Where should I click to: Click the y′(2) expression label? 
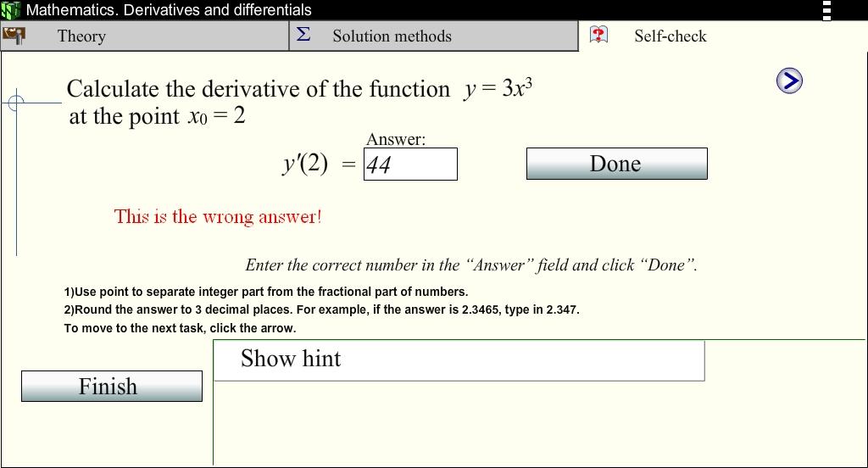[x=305, y=164]
